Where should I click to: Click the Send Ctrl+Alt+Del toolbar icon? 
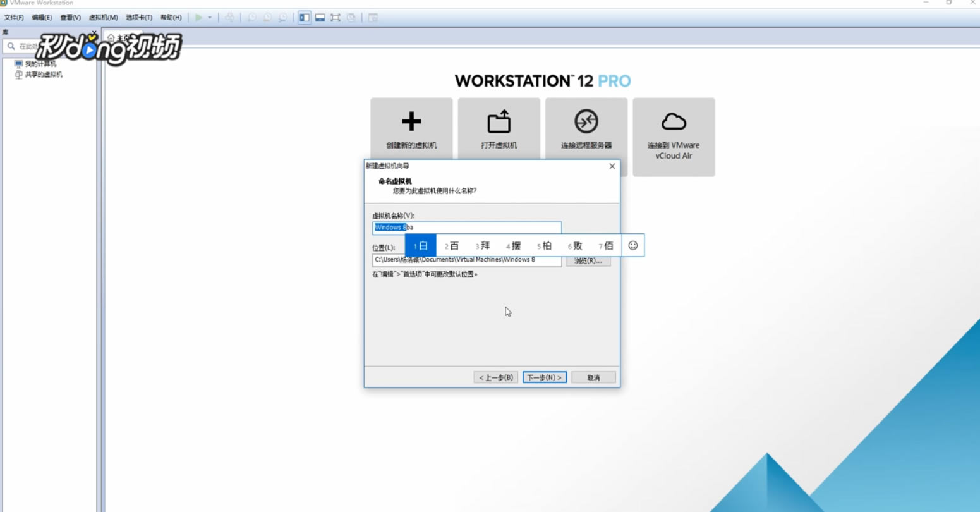pos(230,18)
